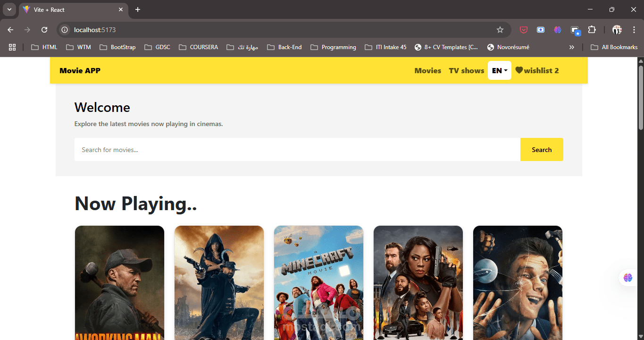Viewport: 644px width, 340px height.
Task: Open the Extensions puzzle icon
Action: click(x=592, y=30)
